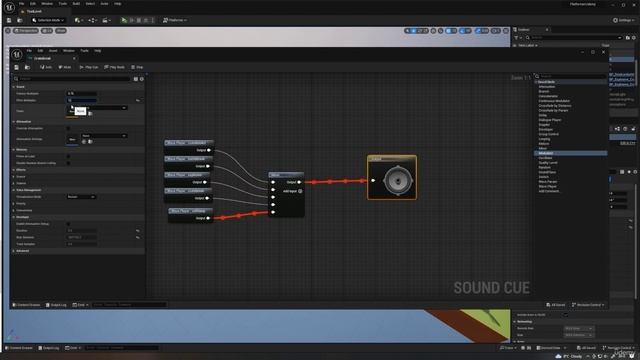
Task: Open Help menu in Sound Cue editor
Action: click(98, 51)
